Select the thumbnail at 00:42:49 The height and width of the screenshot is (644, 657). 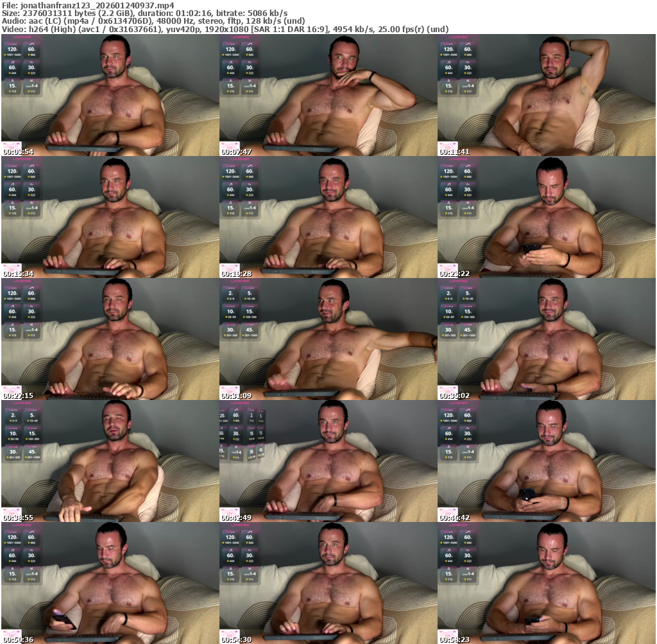328,461
